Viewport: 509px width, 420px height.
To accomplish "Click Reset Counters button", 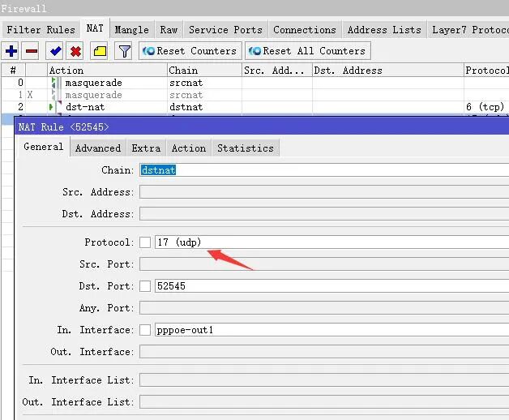I will (190, 51).
